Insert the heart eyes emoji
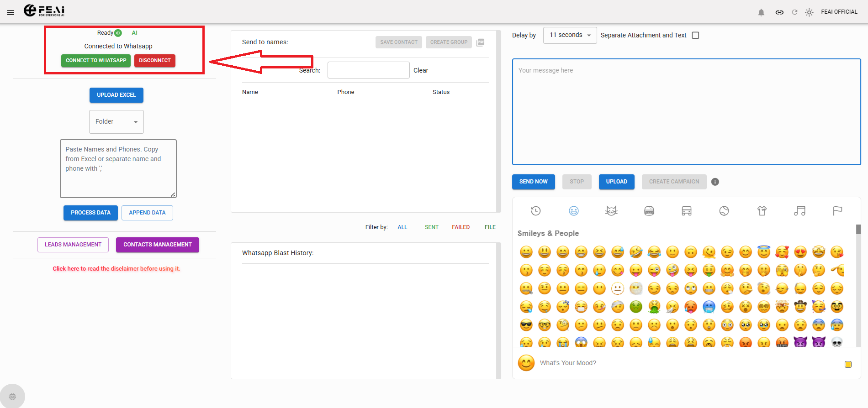 [800, 252]
